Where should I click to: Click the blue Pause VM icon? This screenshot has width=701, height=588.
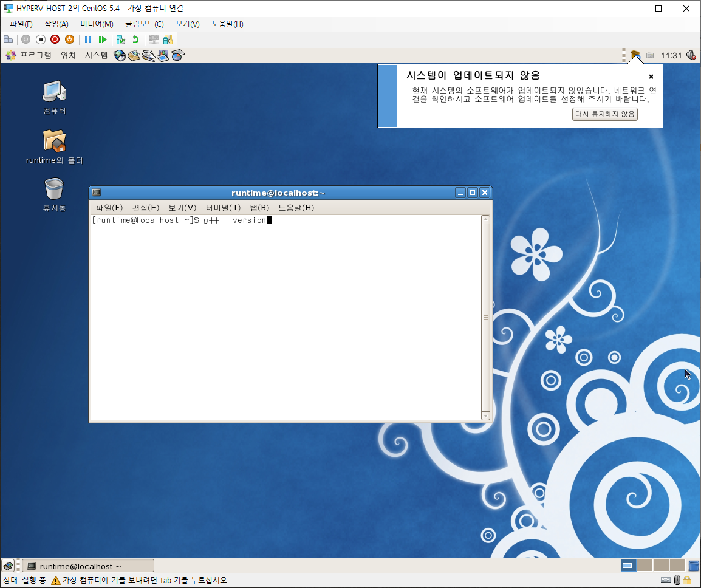click(x=88, y=39)
